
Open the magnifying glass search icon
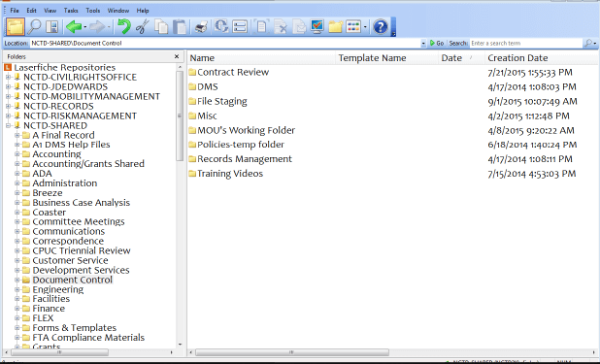(x=34, y=27)
